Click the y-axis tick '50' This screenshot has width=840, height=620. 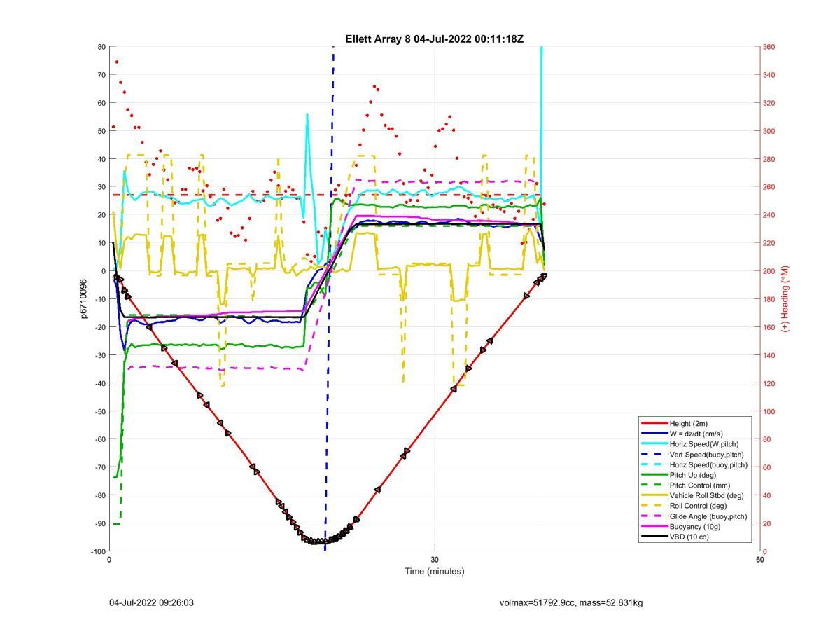(x=101, y=131)
